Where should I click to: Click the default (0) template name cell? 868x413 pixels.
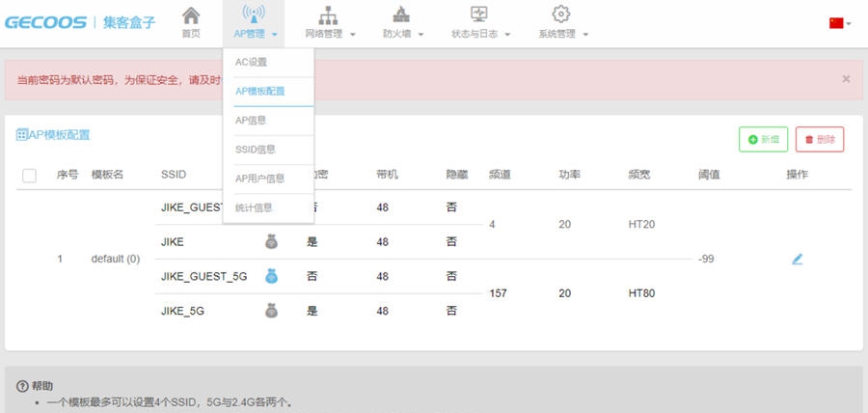(115, 259)
